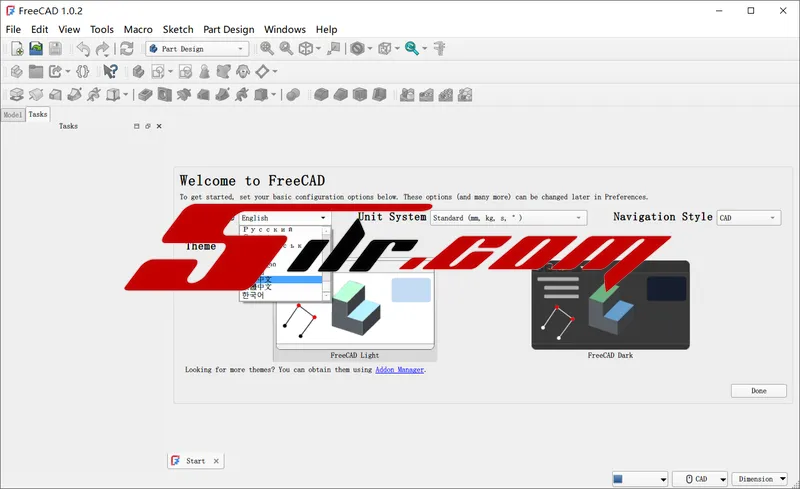Viewport: 800px width, 489px height.
Task: Click the Hole tool icon
Action: (x=165, y=94)
